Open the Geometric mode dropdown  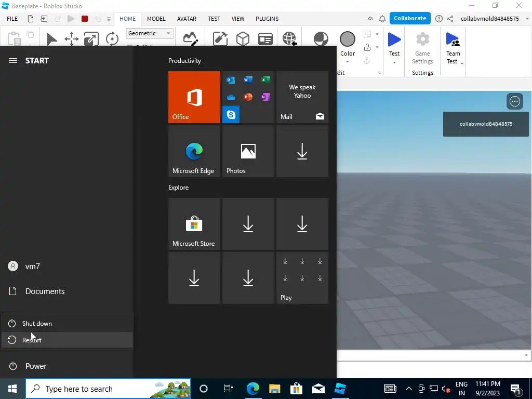(150, 33)
